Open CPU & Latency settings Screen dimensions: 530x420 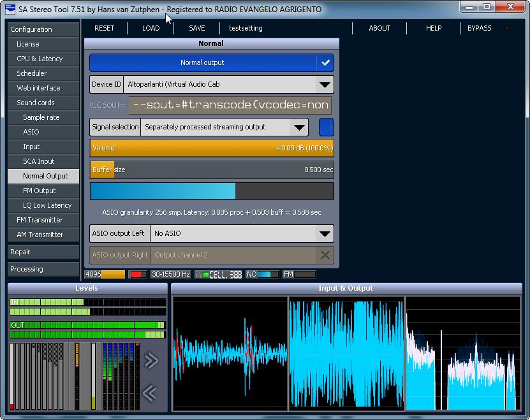tap(43, 59)
